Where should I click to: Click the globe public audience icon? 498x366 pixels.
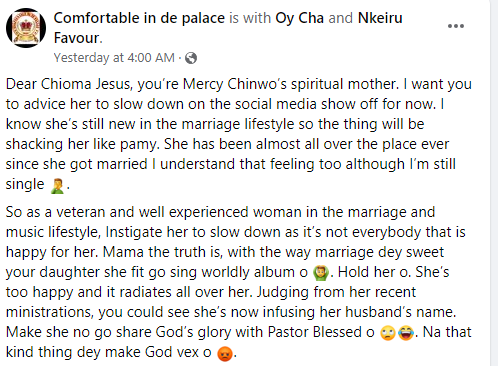191,58
